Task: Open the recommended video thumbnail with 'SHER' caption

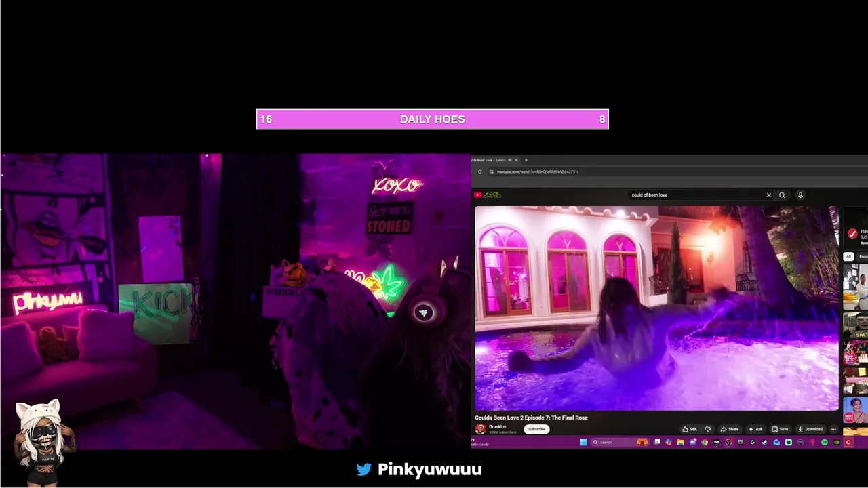Action: [x=855, y=325]
